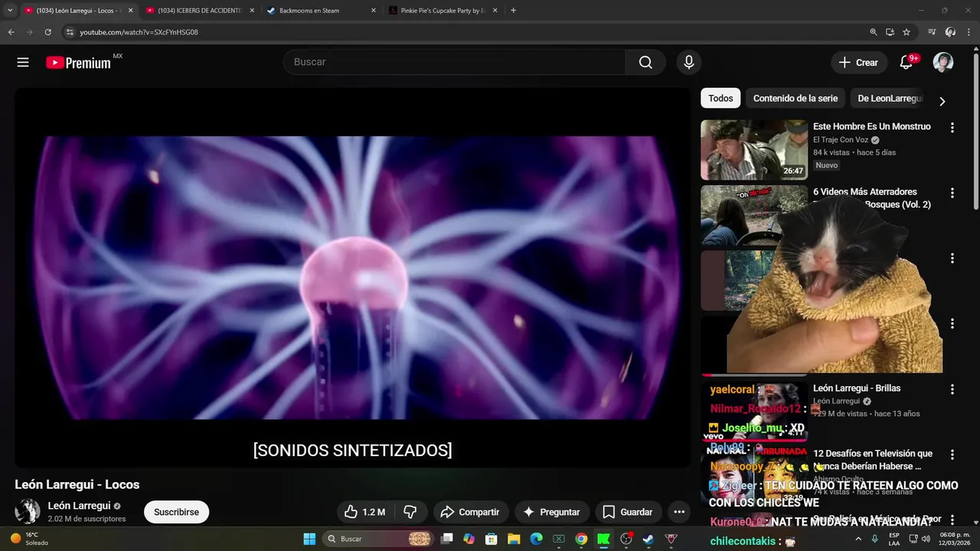Open Microsoft Edge from taskbar

click(536, 539)
